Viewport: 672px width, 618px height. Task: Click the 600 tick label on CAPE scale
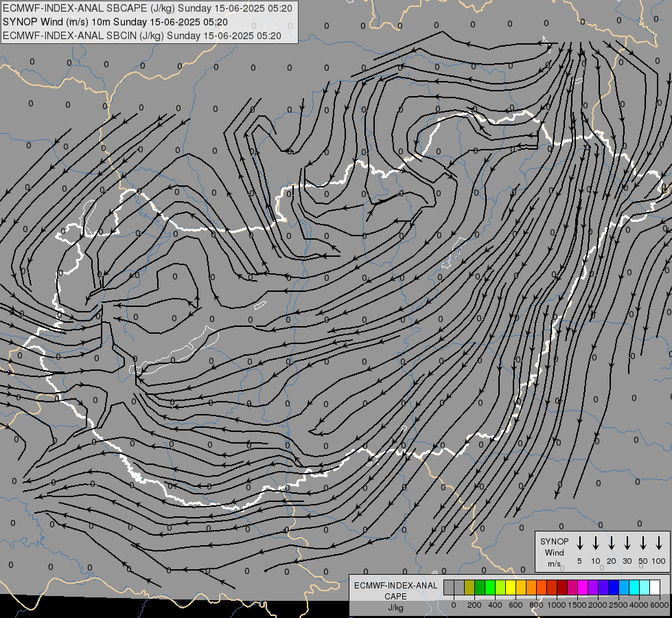[x=515, y=605]
